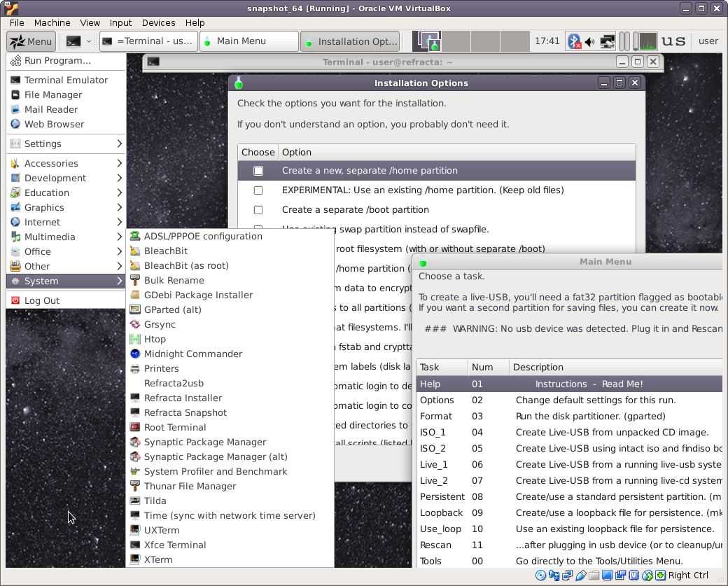Switch to the '=Terminal - us...' taskbar button
Viewport: 728px width, 586px height.
(148, 41)
